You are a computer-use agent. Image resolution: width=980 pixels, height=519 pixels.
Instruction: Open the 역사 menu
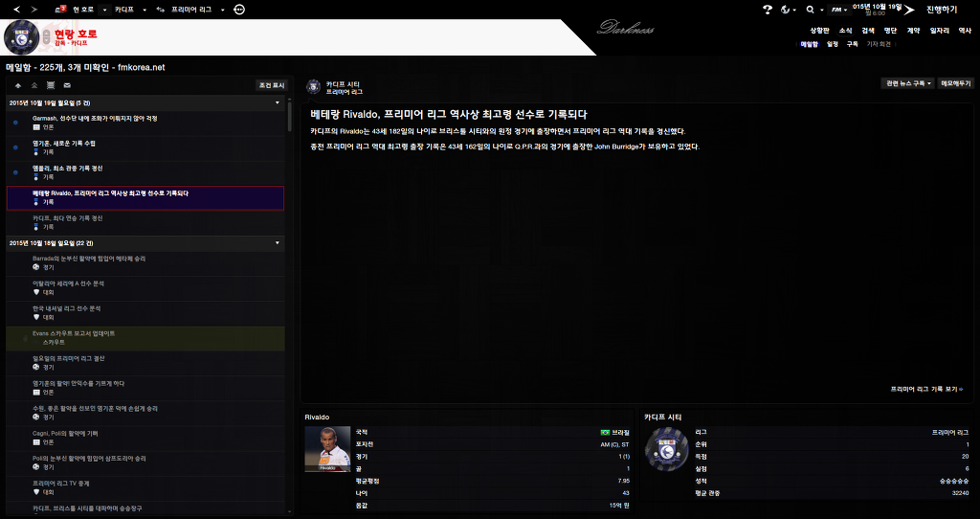pos(965,30)
